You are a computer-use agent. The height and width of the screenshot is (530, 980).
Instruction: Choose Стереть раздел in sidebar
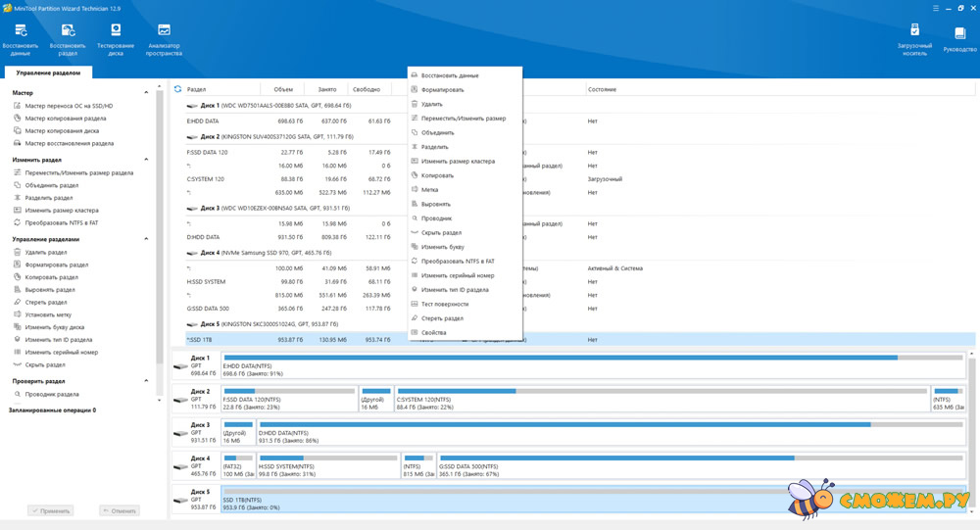pyautogui.click(x=47, y=302)
